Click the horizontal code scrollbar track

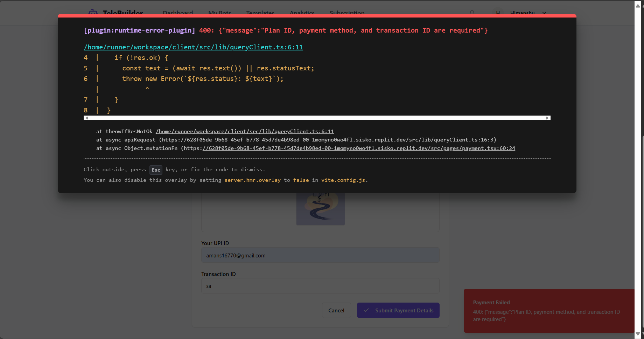[x=317, y=118]
